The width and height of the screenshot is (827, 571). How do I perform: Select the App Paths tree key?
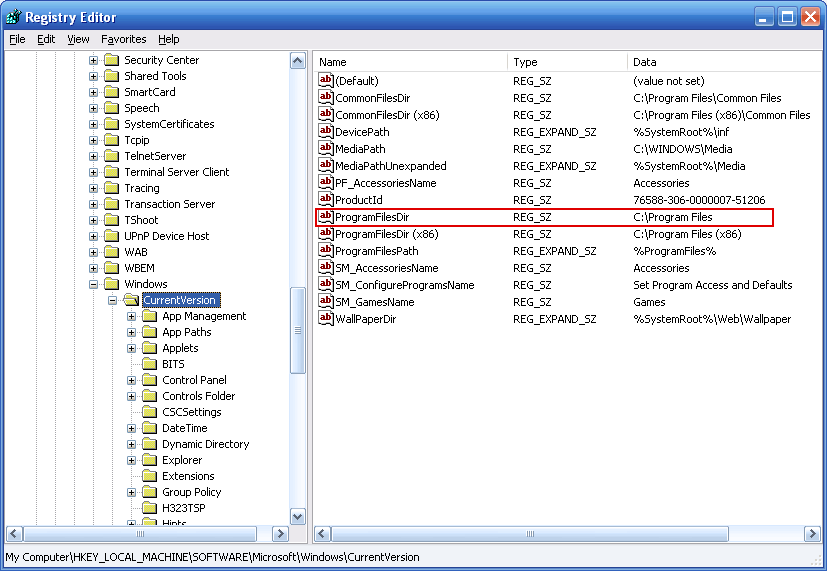(x=187, y=332)
